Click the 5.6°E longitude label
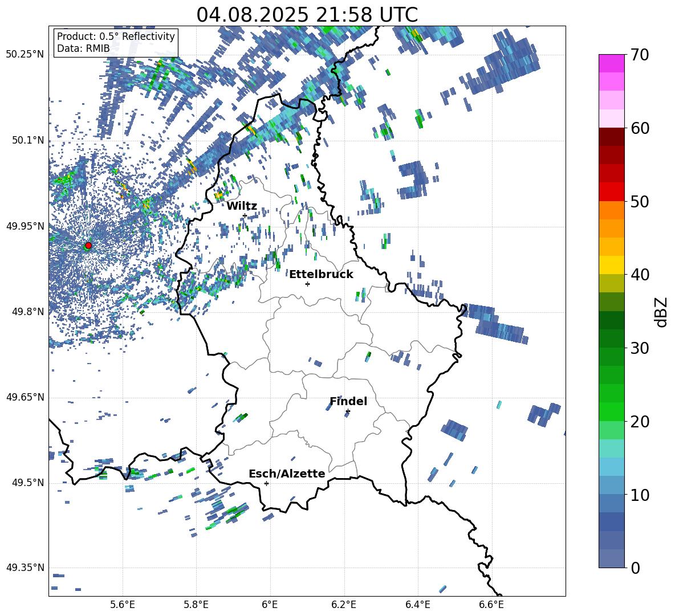 click(x=123, y=605)
